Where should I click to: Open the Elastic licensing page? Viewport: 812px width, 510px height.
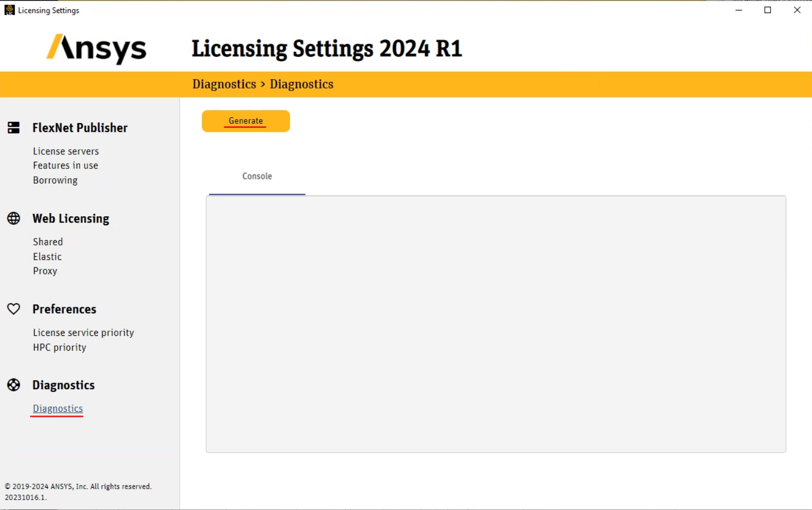click(x=47, y=256)
